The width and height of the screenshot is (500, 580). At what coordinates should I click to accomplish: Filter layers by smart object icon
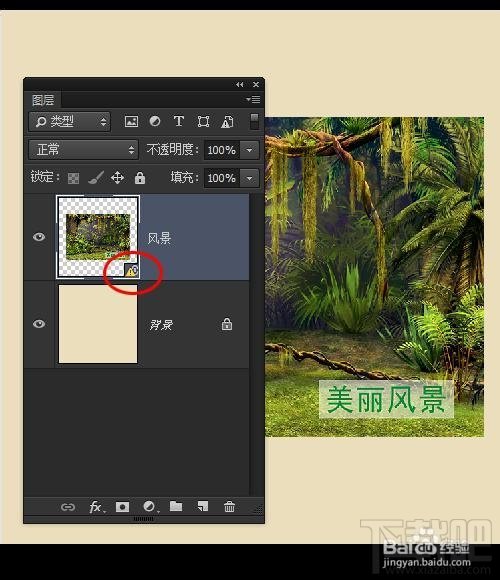coord(227,122)
